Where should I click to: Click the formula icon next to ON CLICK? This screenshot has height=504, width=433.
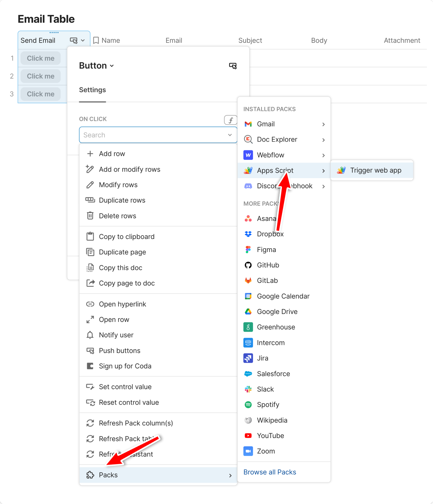pyautogui.click(x=231, y=120)
